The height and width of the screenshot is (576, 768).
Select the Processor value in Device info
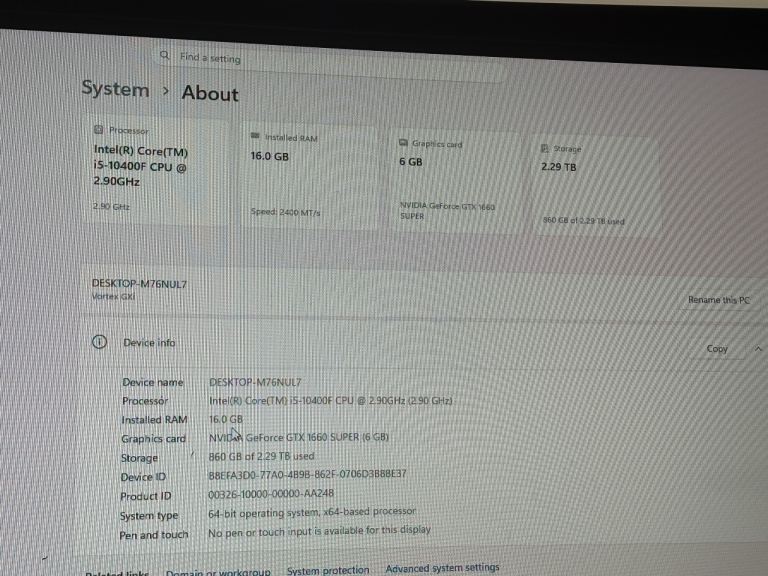pyautogui.click(x=331, y=401)
